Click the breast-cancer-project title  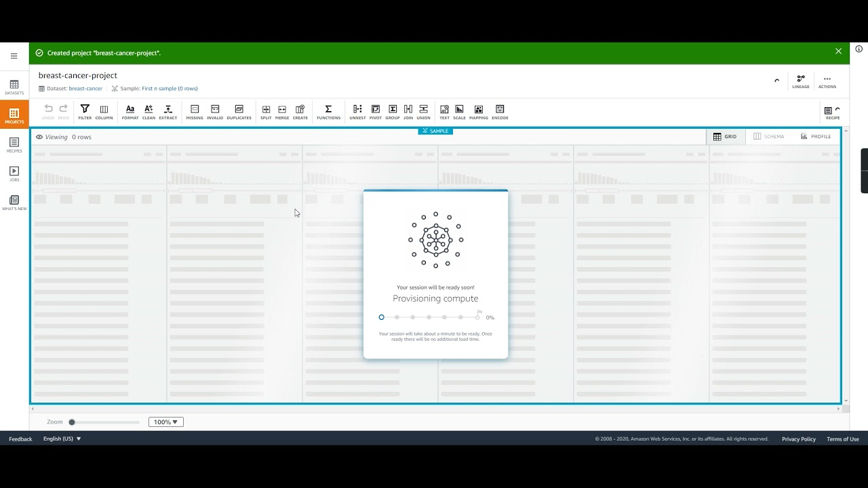point(78,75)
